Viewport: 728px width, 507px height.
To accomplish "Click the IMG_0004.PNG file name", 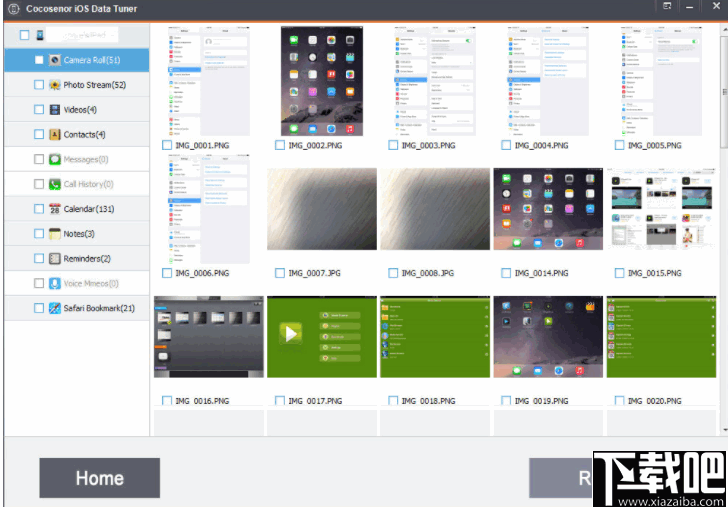I will click(541, 146).
